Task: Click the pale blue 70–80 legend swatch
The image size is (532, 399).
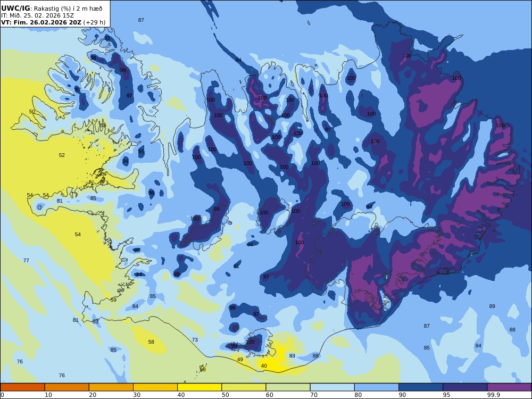Action: click(x=332, y=387)
